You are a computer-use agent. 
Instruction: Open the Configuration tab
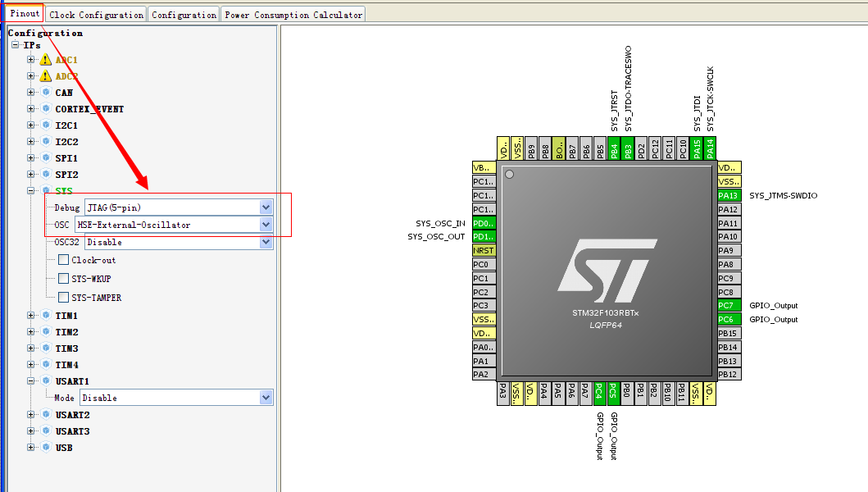(x=184, y=15)
